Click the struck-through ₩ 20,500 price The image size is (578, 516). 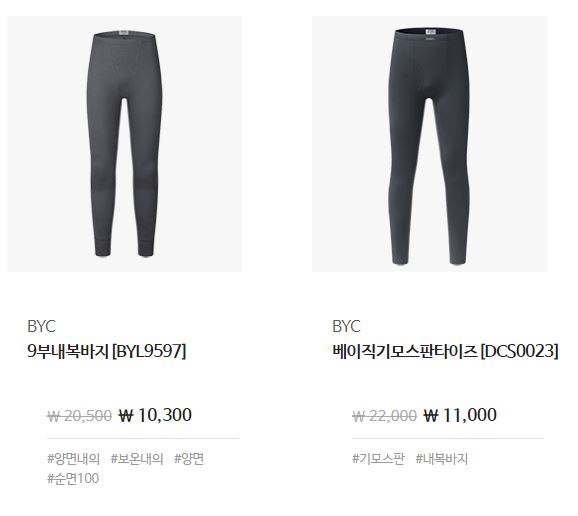(x=80, y=416)
